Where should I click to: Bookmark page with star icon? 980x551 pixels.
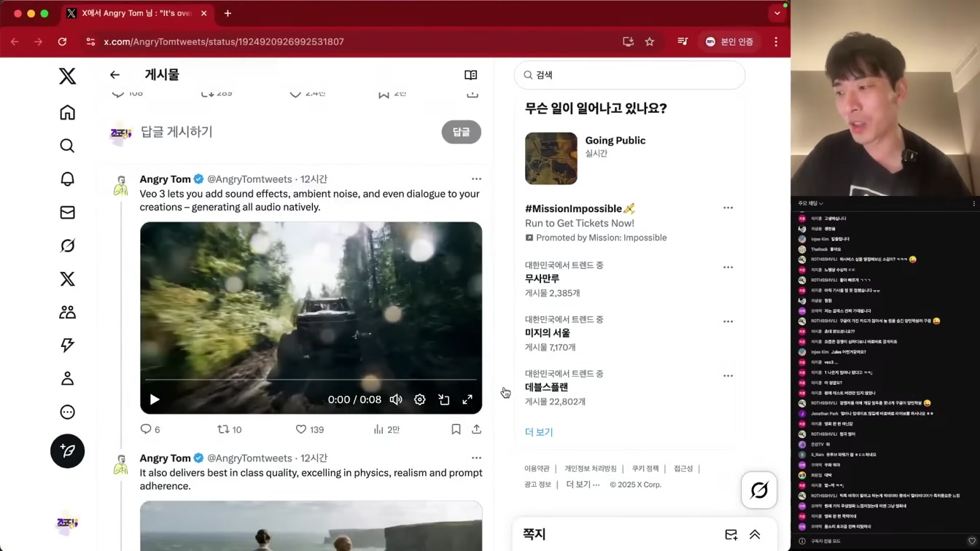pos(650,42)
